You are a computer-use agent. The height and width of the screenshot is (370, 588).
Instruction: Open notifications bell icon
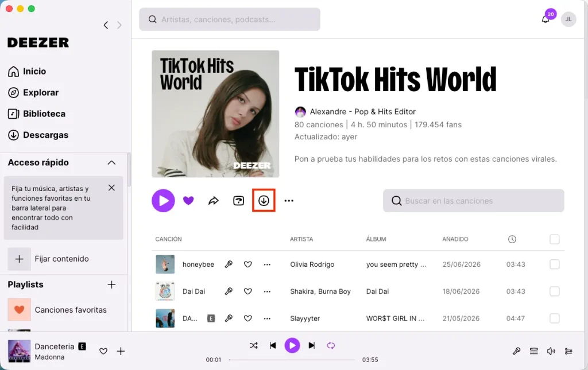[546, 20]
